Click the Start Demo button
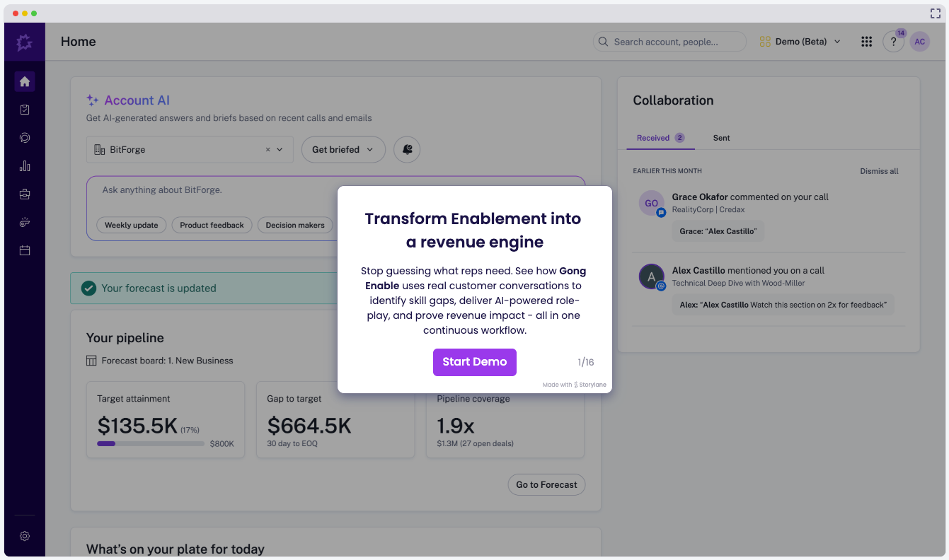The width and height of the screenshot is (949, 560). click(475, 362)
